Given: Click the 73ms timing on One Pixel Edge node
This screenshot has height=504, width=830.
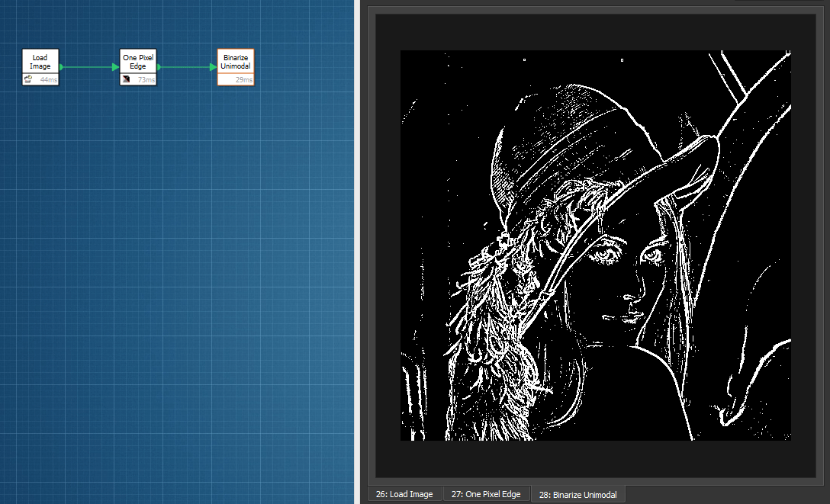Looking at the screenshot, I should point(146,80).
